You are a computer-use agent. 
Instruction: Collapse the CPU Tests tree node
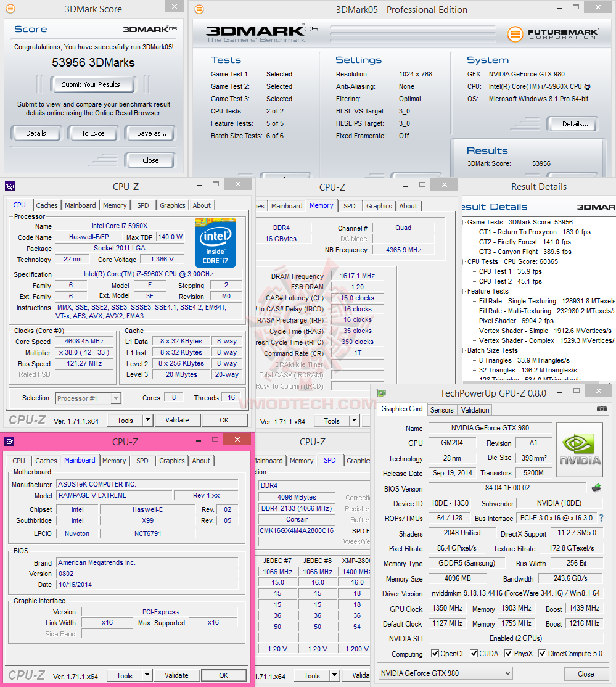[464, 261]
